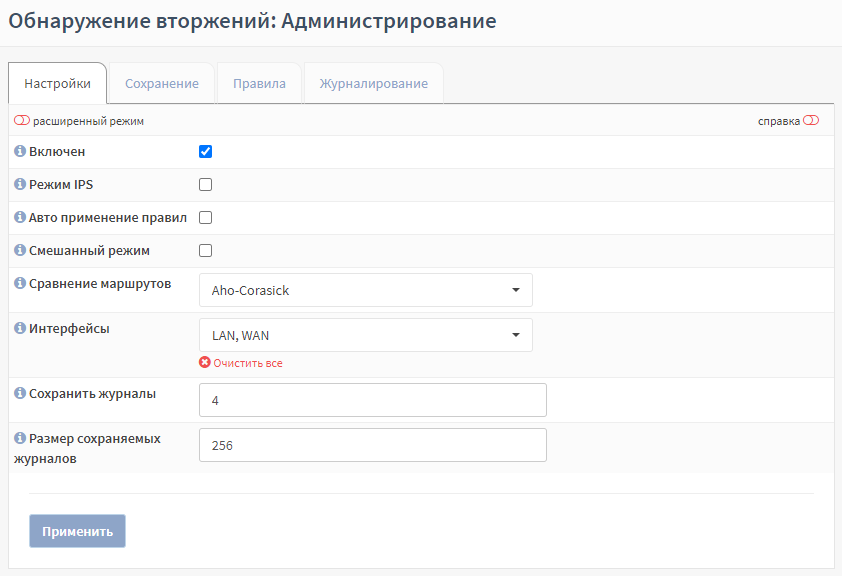This screenshot has width=842, height=576.
Task: Open the Журналирование tab
Action: pyautogui.click(x=374, y=83)
